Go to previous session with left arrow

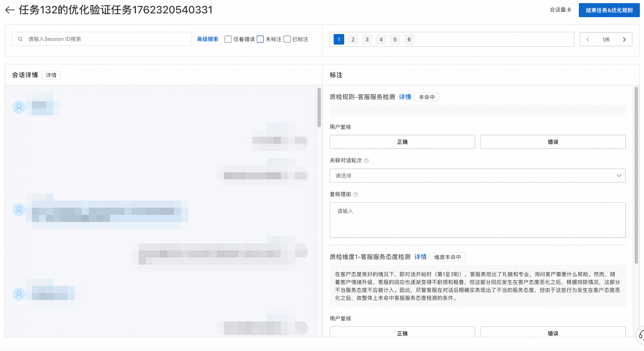point(588,39)
